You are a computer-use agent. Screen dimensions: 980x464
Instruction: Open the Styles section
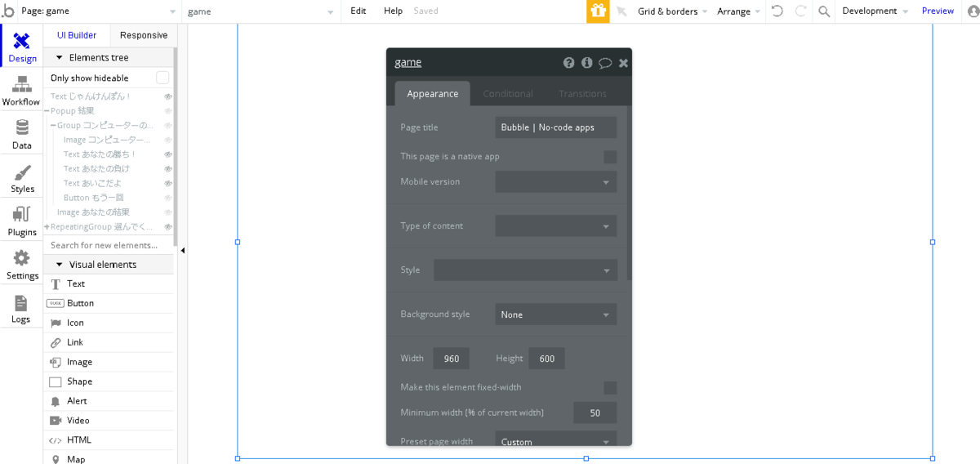22,177
